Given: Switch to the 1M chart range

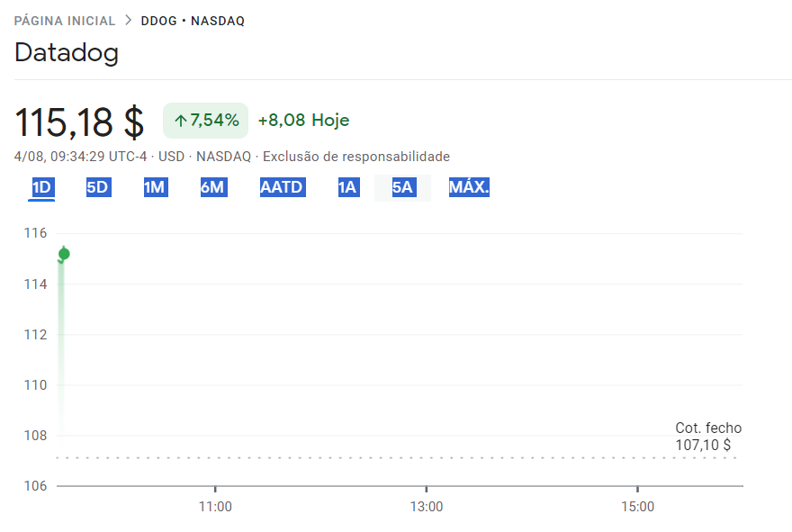Looking at the screenshot, I should tap(156, 187).
